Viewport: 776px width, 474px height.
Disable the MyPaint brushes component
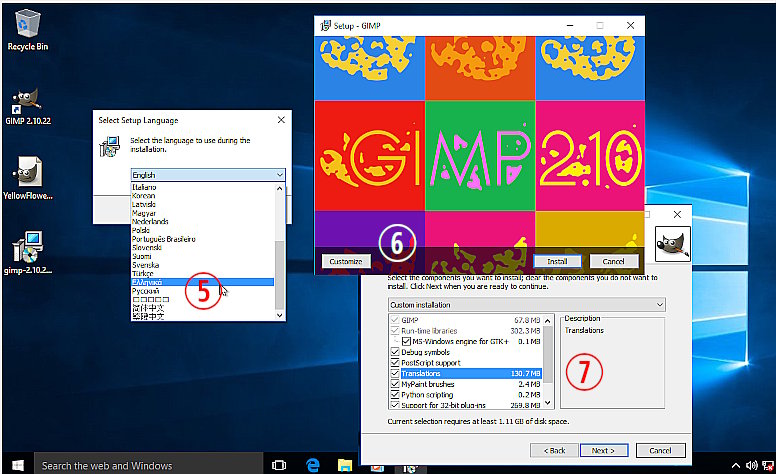[x=394, y=383]
